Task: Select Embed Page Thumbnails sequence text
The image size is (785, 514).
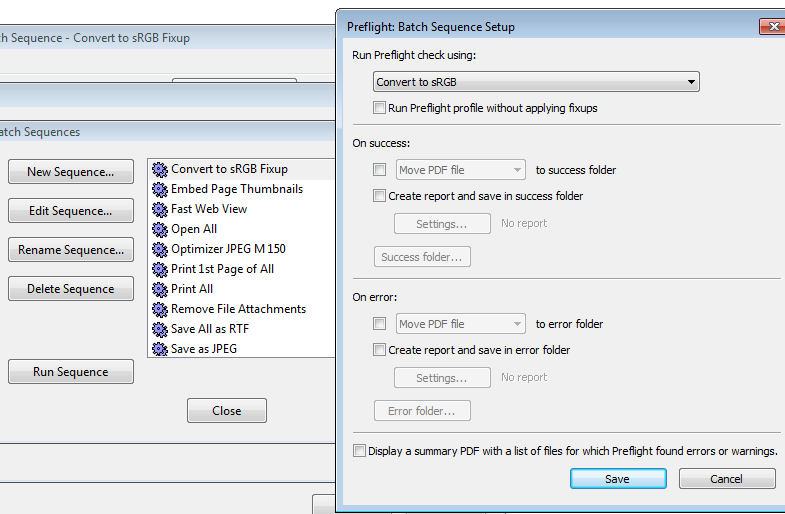Action: 237,189
